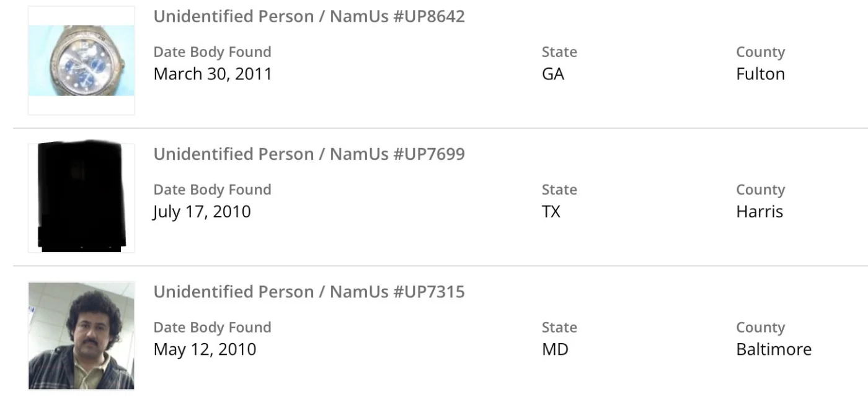The width and height of the screenshot is (868, 397).
Task: Click the State label above TX
Action: tap(559, 190)
